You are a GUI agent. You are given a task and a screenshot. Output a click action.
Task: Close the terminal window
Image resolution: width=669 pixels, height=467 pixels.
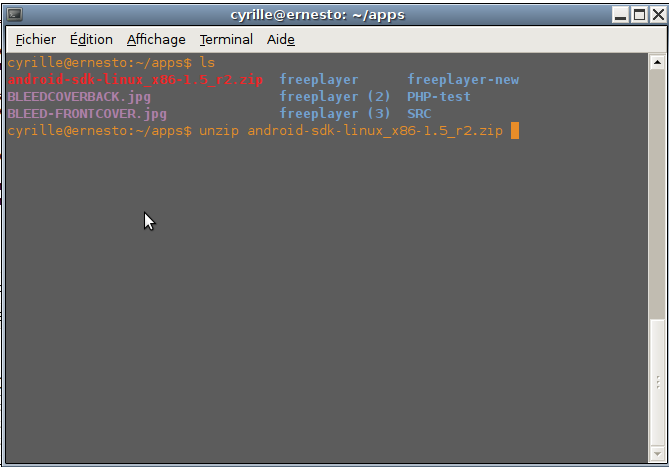[x=655, y=14]
